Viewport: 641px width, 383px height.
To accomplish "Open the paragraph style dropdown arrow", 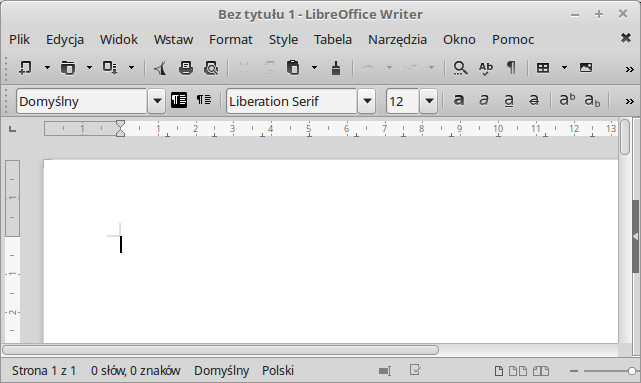I will click(157, 101).
